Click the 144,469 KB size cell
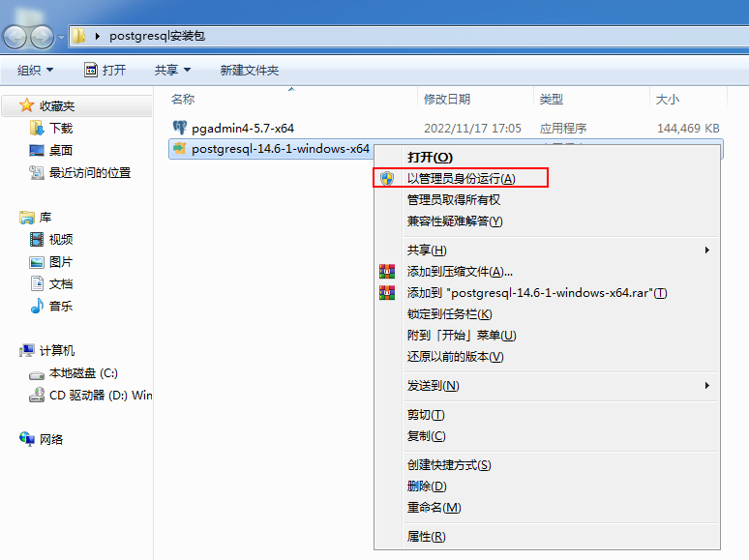Image resolution: width=749 pixels, height=560 pixels. (688, 129)
